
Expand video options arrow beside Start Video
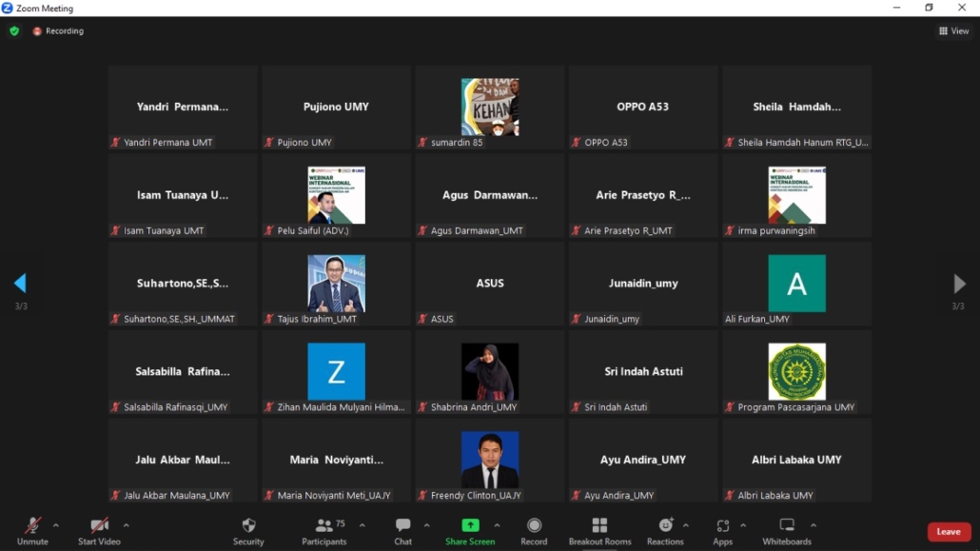pyautogui.click(x=126, y=525)
